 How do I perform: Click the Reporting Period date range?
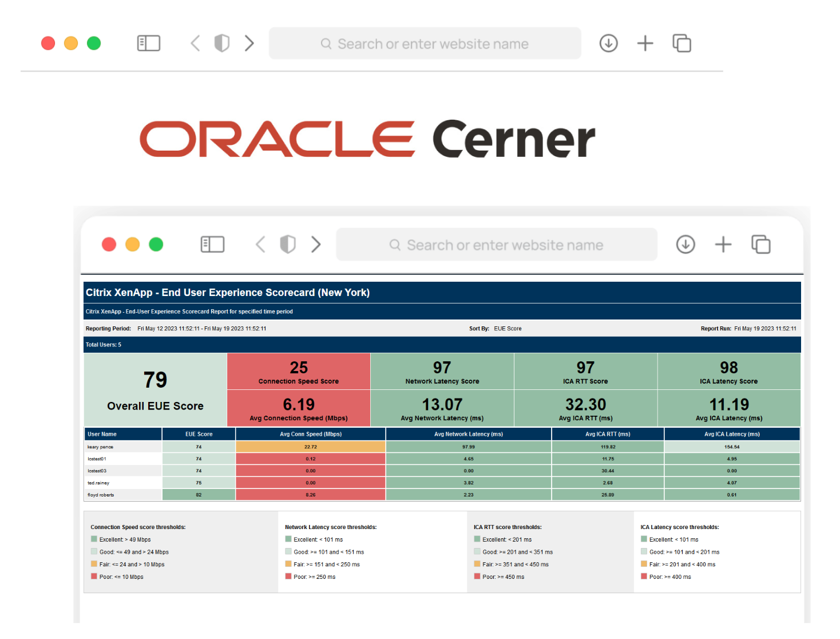pos(201,329)
